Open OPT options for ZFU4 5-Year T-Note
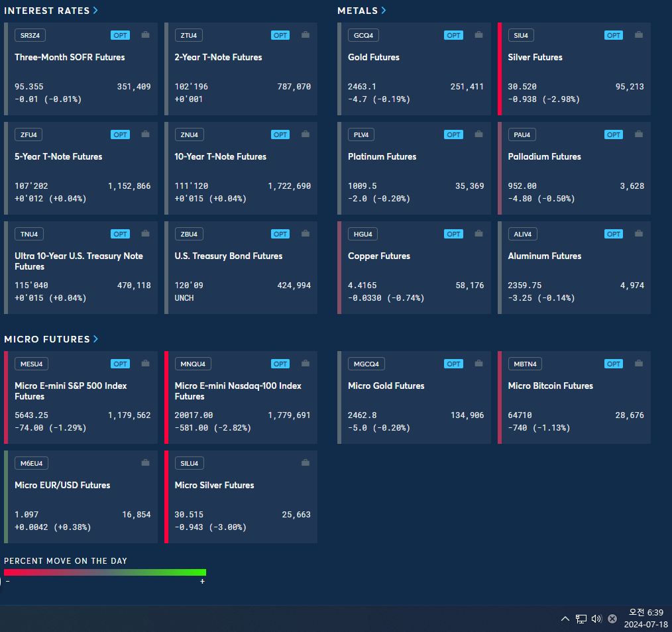The width and height of the screenshot is (672, 632). [121, 134]
